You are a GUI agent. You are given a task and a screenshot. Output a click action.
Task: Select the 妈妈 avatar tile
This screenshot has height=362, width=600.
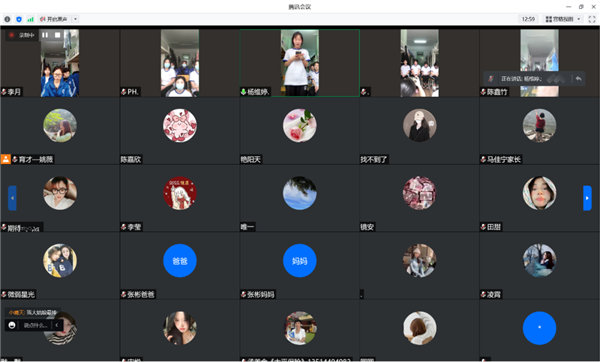click(x=300, y=261)
